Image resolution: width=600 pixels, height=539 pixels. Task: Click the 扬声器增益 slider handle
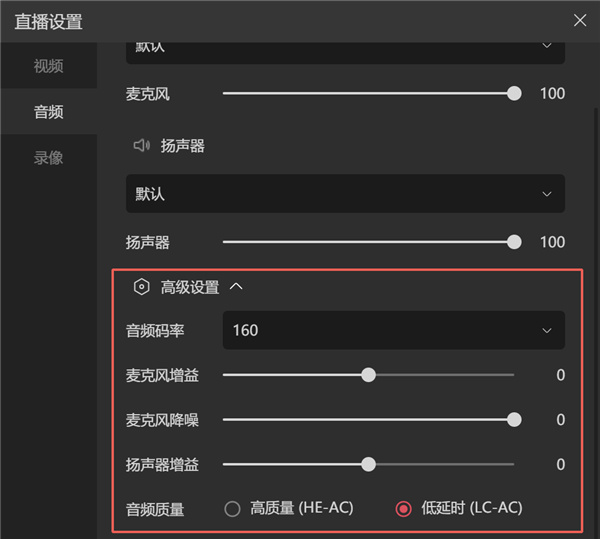368,464
